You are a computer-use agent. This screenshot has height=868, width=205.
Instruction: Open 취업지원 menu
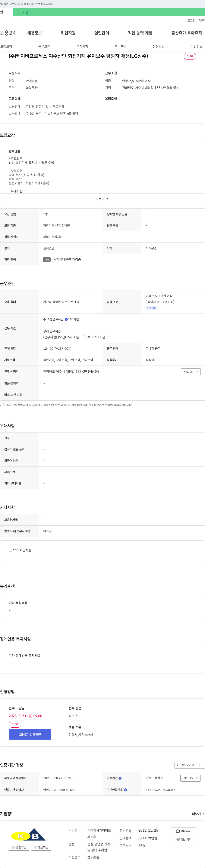(68, 33)
